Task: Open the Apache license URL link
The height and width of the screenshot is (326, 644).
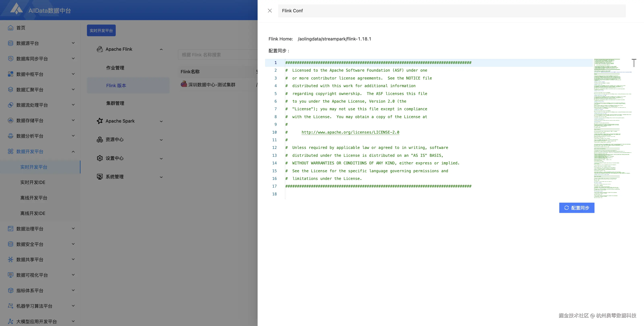Action: 350,132
